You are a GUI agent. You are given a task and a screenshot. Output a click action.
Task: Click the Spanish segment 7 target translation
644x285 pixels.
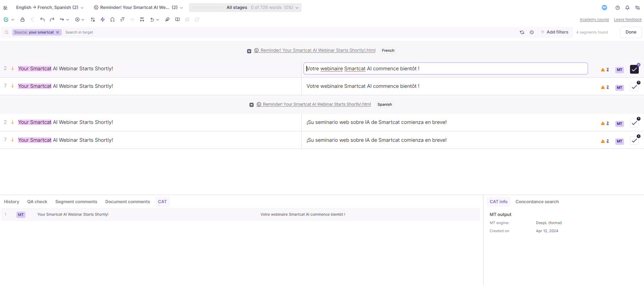376,140
